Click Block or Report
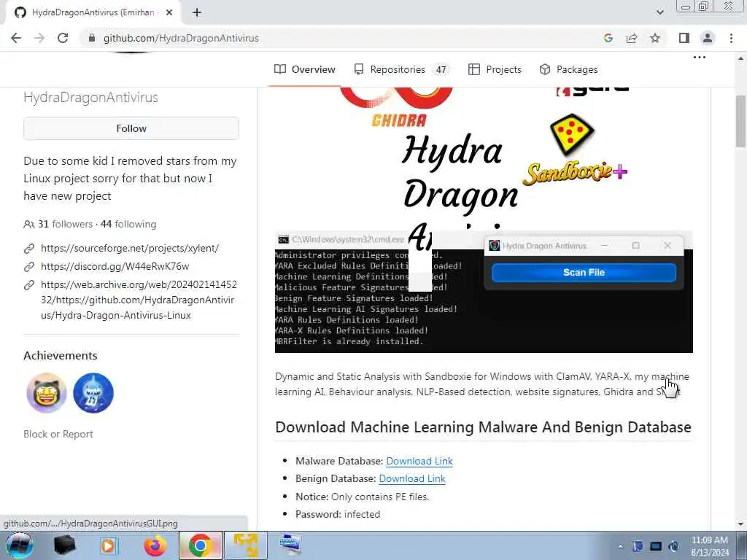The height and width of the screenshot is (560, 747). pyautogui.click(x=58, y=435)
